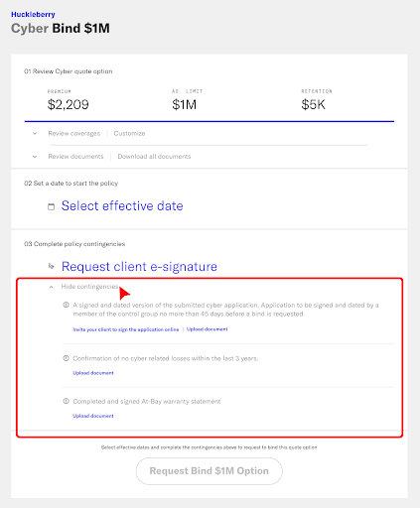Click info icon for At-Bay warranty statement
Screen dimensions: 420x508
[66, 401]
